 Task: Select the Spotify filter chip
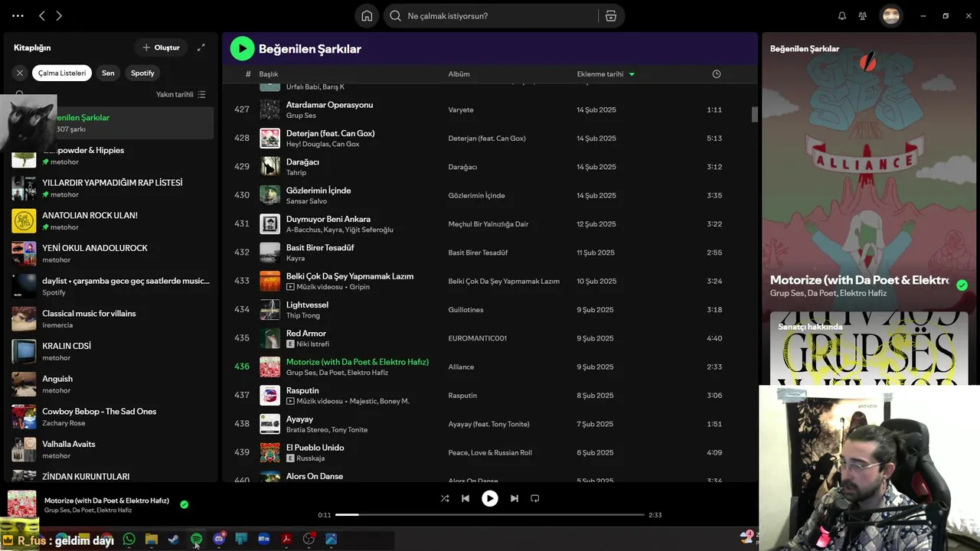(142, 73)
